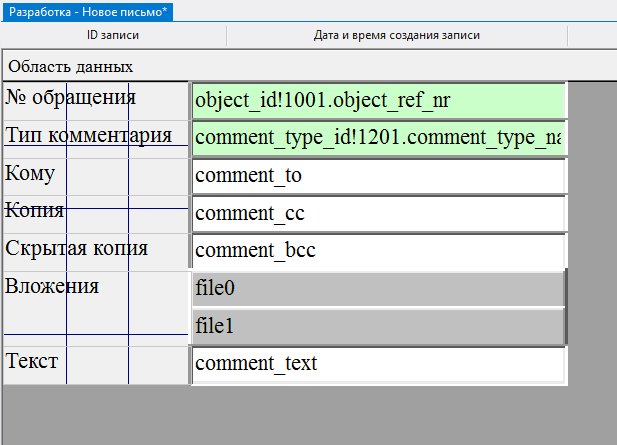The image size is (617, 445).
Task: Click the 'ID записи' column header
Action: (113, 35)
